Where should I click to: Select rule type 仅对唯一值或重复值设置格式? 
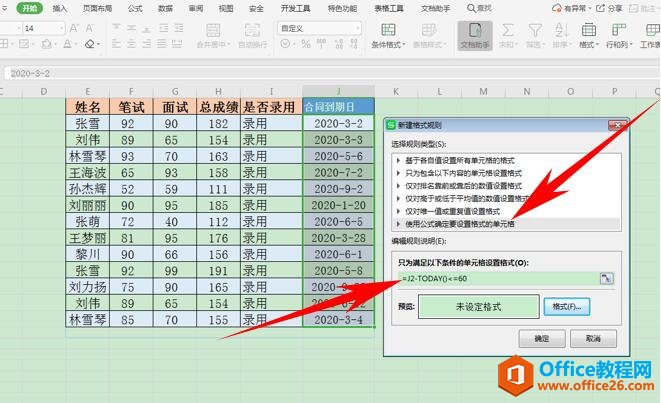click(x=462, y=211)
